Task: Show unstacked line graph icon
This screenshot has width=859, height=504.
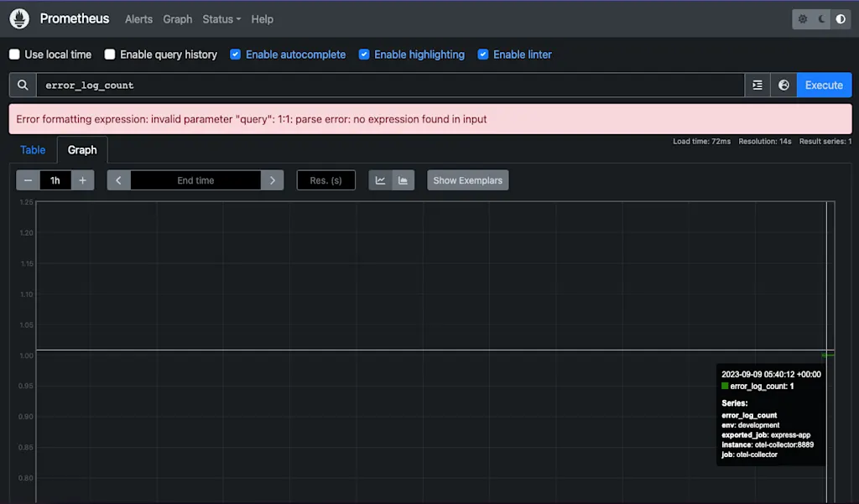Action: click(x=380, y=180)
